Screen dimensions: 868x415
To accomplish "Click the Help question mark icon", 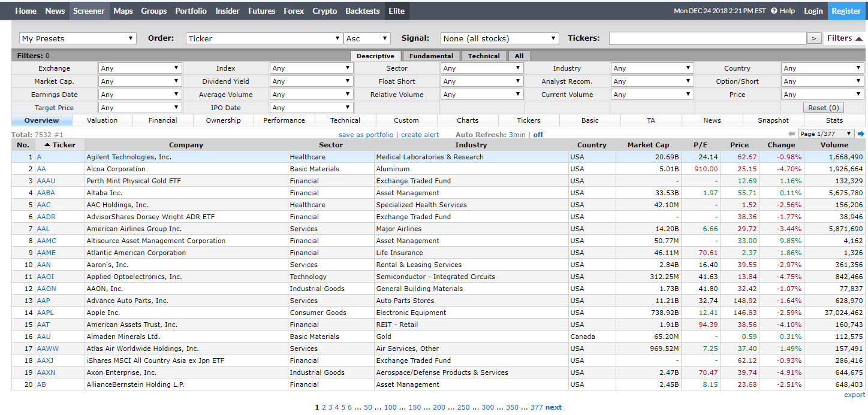I will point(774,11).
